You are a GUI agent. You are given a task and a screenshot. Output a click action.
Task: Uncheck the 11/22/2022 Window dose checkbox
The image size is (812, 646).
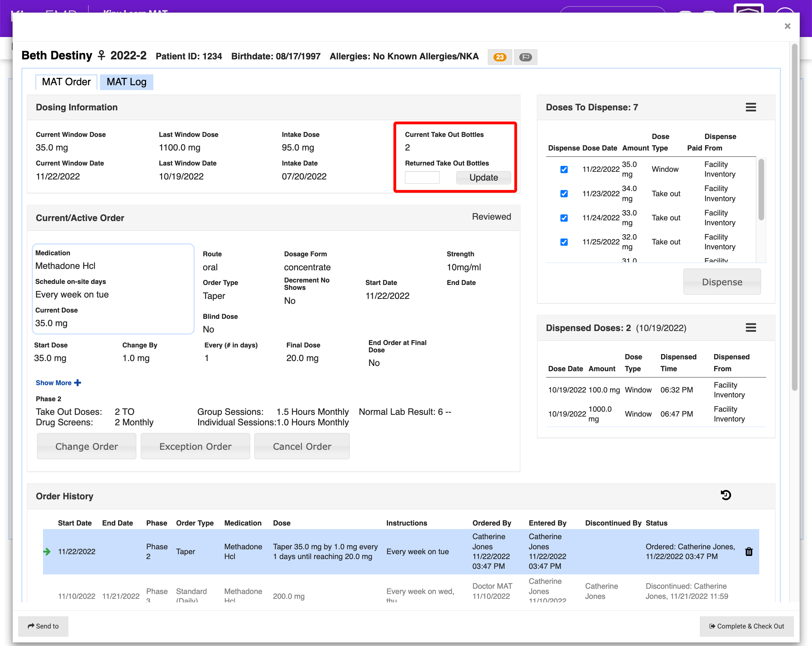564,169
